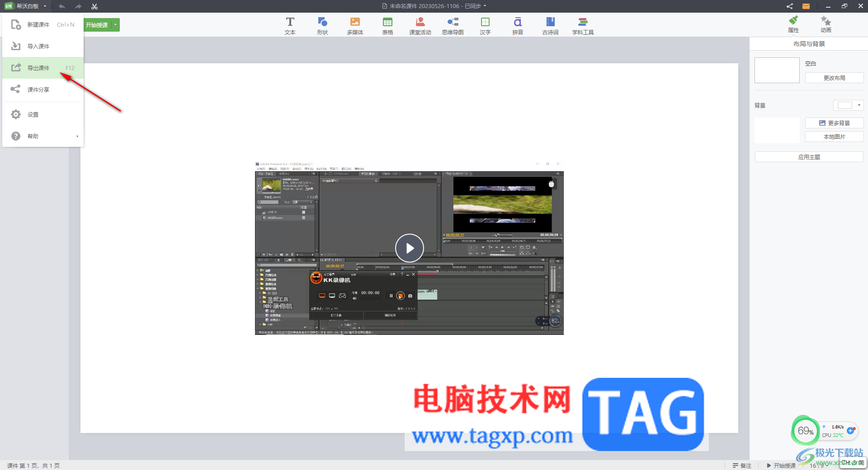
Task: Expand the 开始授课 dropdown arrow
Action: coord(116,25)
